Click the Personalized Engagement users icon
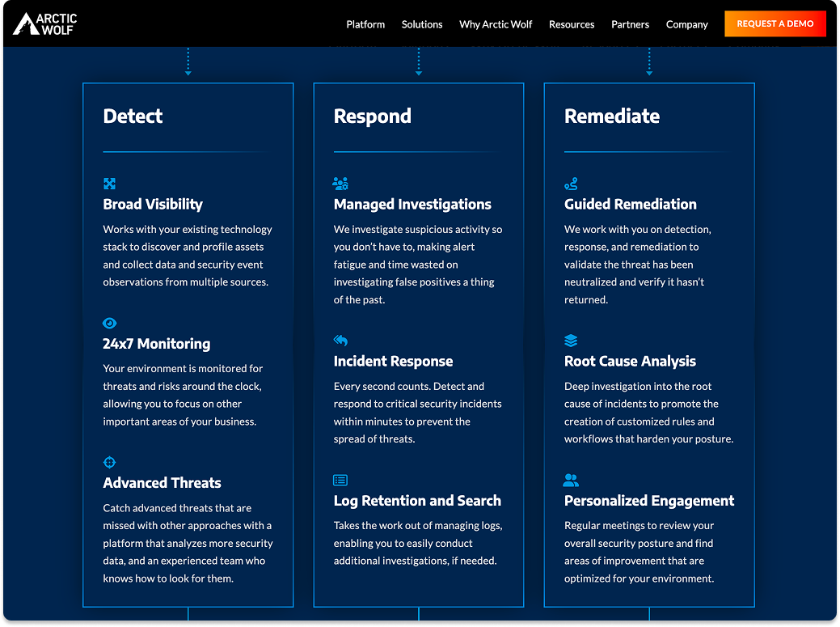Screen dimensions: 840x627 (x=571, y=481)
